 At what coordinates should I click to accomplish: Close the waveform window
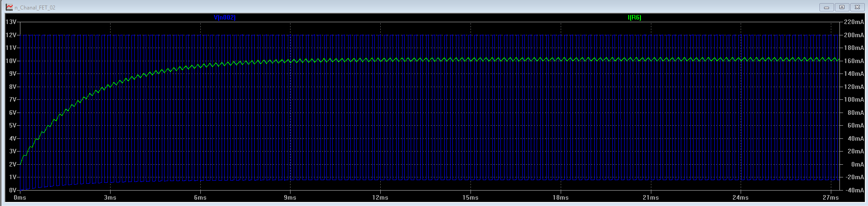(x=858, y=7)
